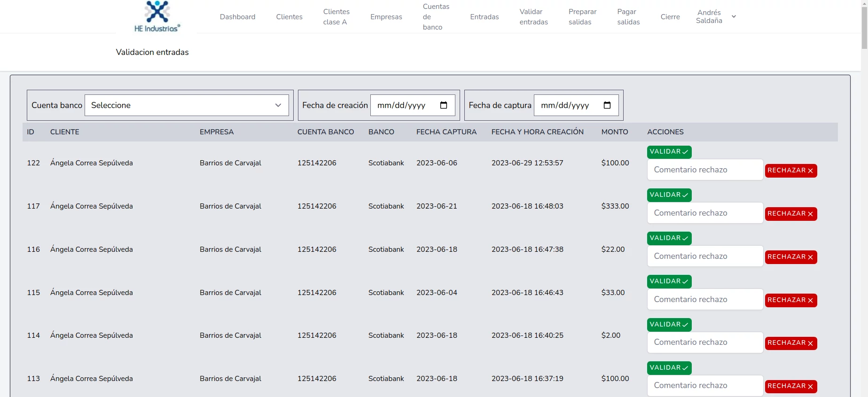This screenshot has width=868, height=397.
Task: Expand the Cuenta banco Seleccione dropdown
Action: click(x=187, y=105)
